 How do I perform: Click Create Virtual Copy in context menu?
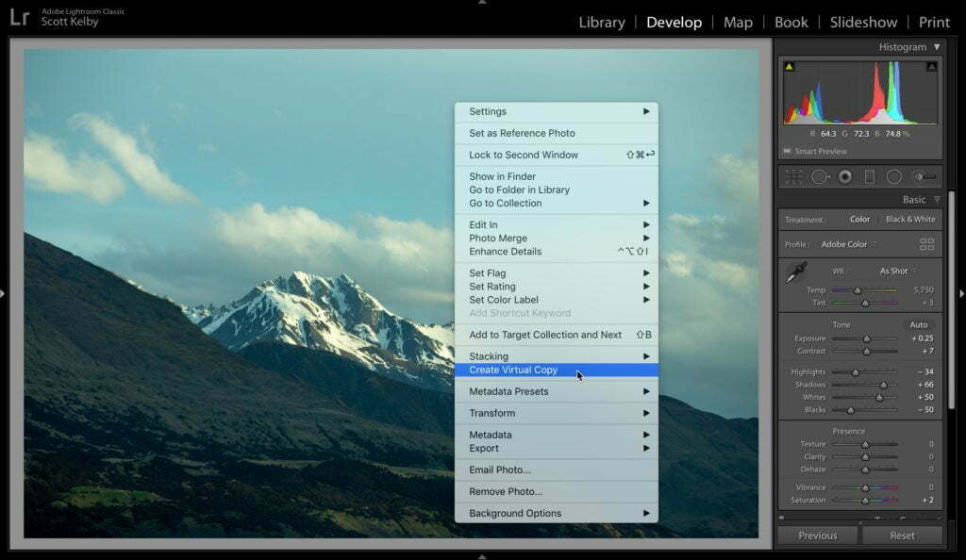click(x=513, y=371)
